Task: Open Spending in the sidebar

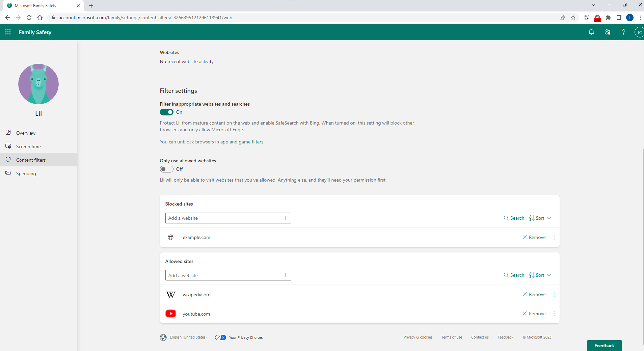Action: [x=38, y=173]
